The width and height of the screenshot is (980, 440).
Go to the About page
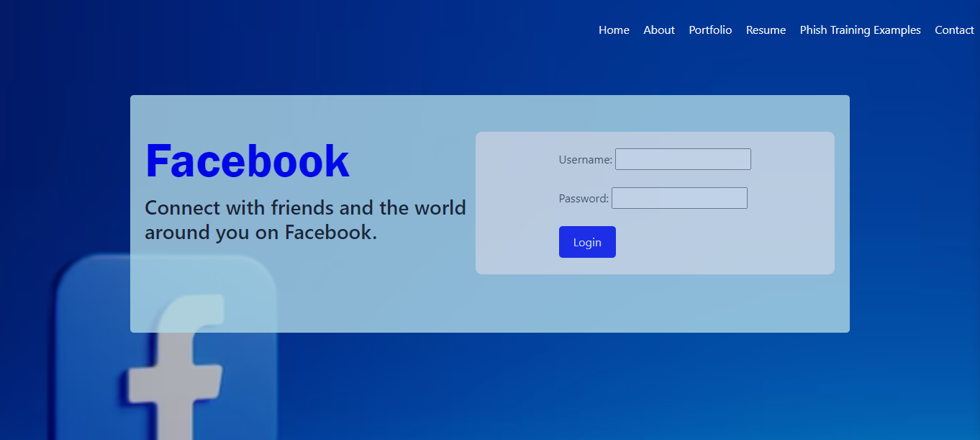[658, 30]
